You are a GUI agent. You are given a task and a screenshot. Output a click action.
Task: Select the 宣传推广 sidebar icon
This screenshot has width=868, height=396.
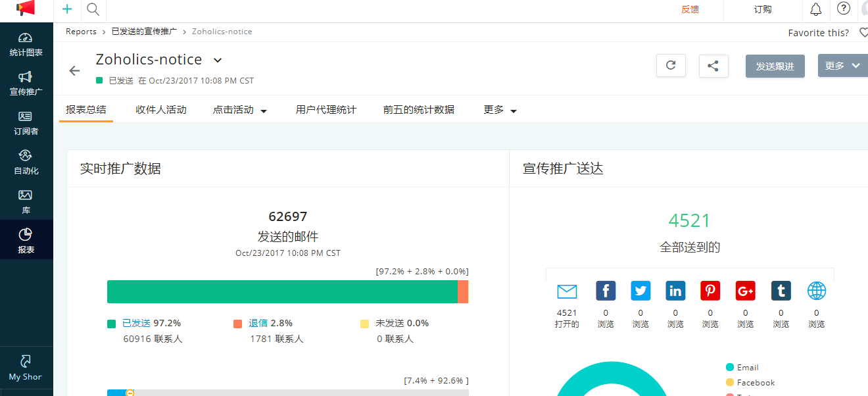click(x=26, y=84)
